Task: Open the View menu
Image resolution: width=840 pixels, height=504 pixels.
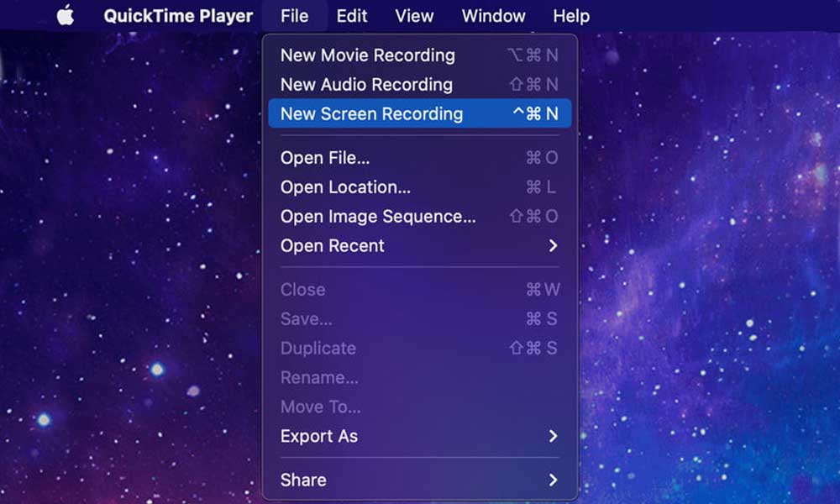Action: tap(413, 14)
